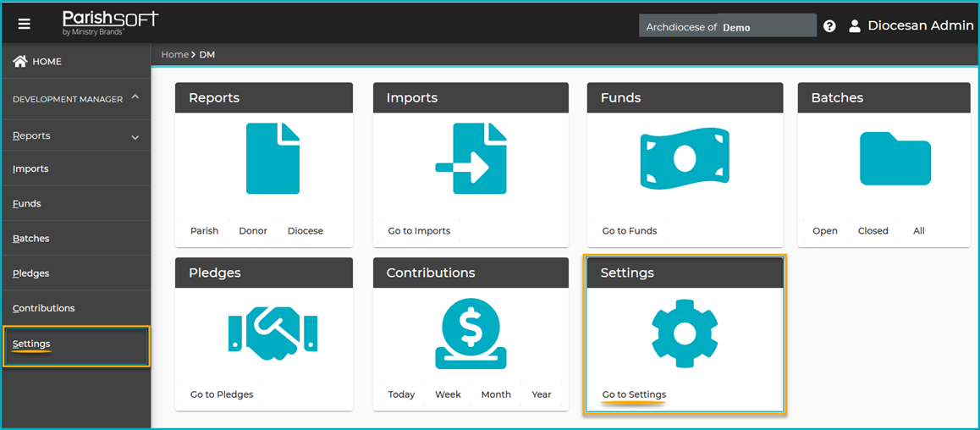
Task: View Year contributions
Action: coord(542,395)
